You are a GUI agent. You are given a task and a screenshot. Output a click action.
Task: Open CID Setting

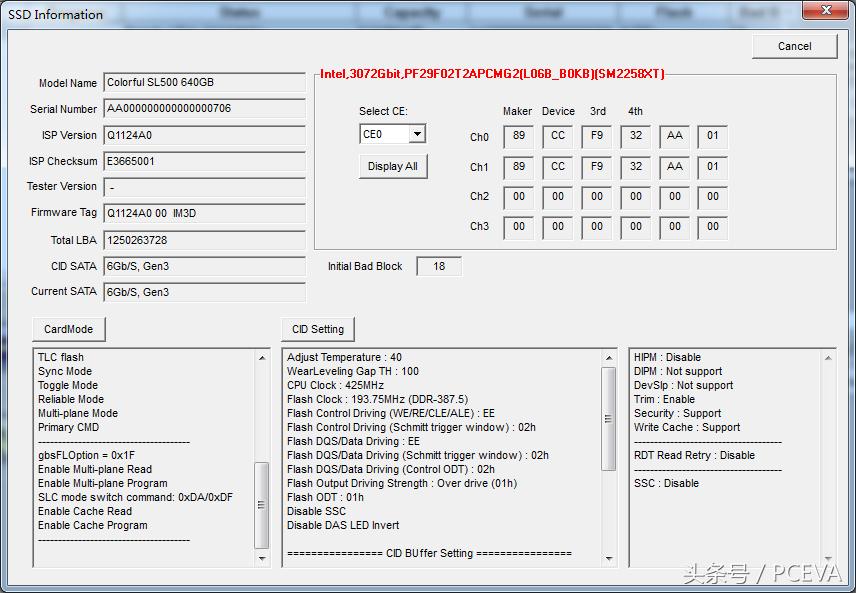pos(317,329)
